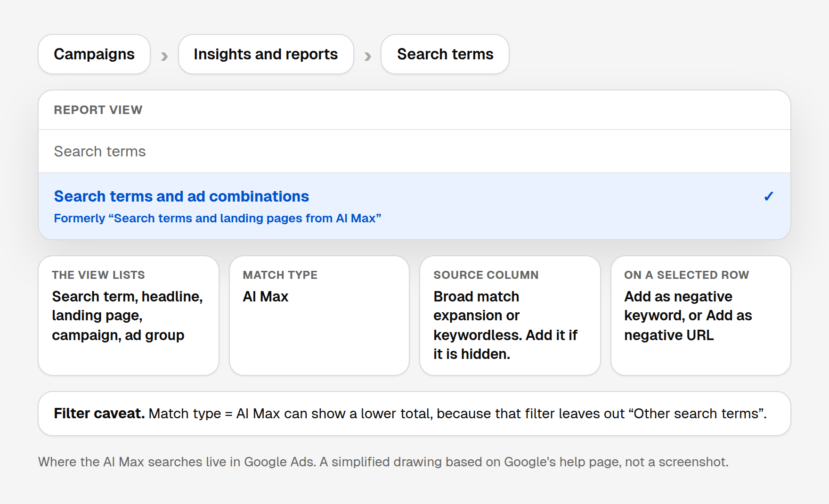Open the Insights and reports breadcrumb
829x504 pixels.
266,54
